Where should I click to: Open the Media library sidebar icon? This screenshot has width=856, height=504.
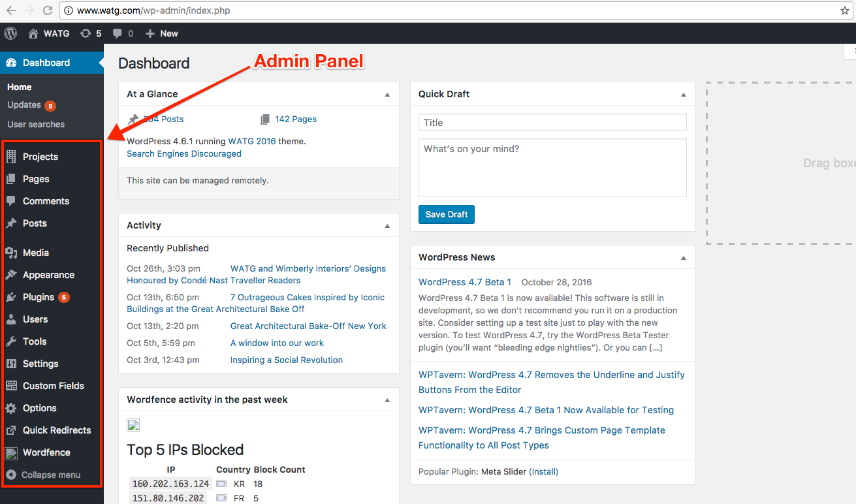pyautogui.click(x=11, y=253)
